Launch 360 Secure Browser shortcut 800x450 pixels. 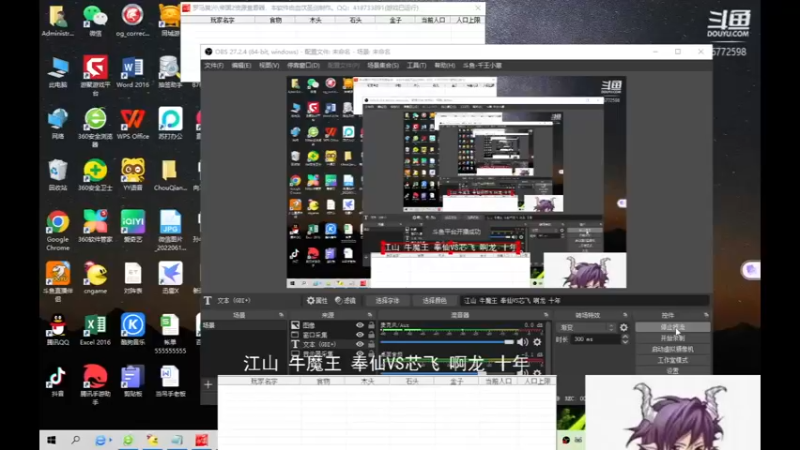95,128
